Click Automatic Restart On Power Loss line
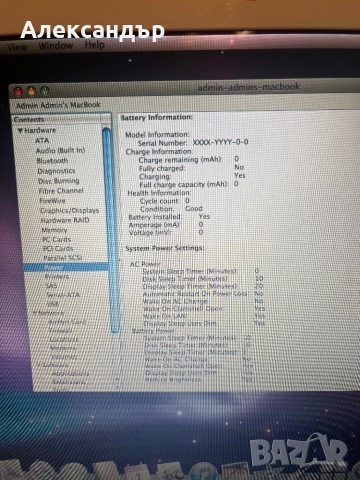 (203, 294)
